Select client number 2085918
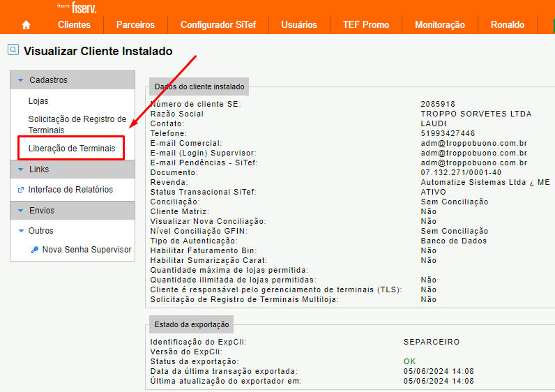This screenshot has height=392, width=555. tap(438, 104)
